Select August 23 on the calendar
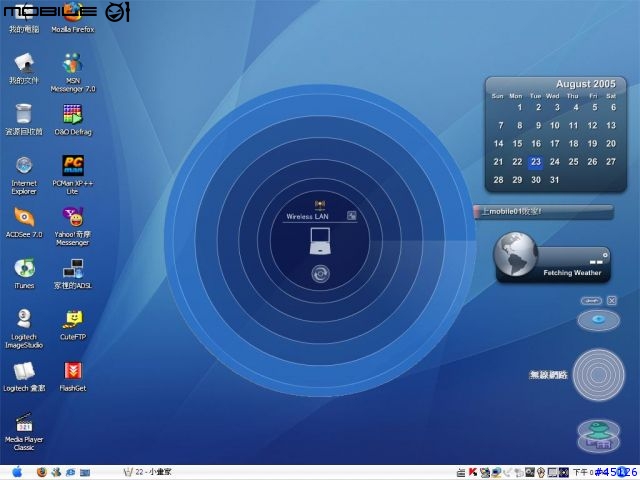The width and height of the screenshot is (640, 480). pyautogui.click(x=536, y=162)
